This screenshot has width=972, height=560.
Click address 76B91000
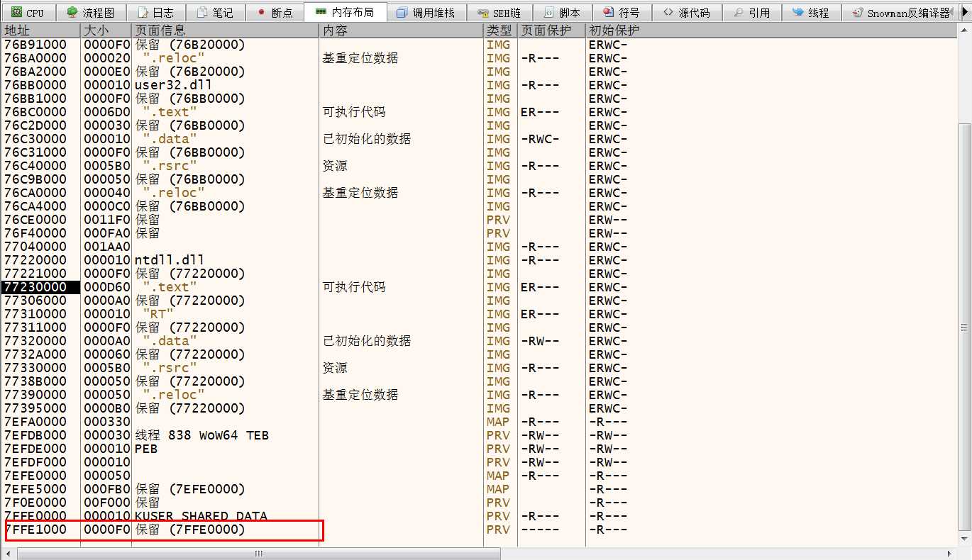coord(35,45)
